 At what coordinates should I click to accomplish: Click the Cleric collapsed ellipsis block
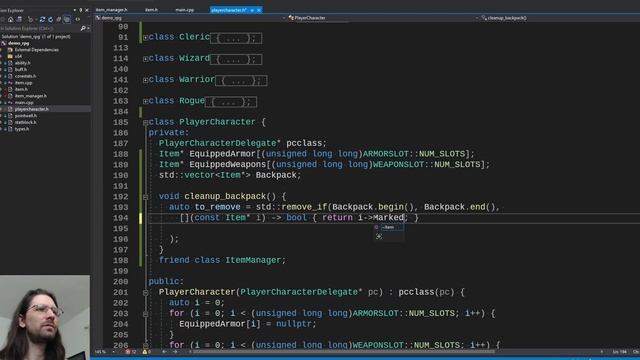pyautogui.click(x=236, y=38)
